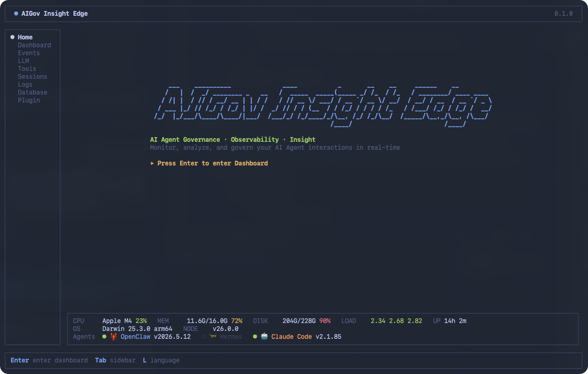Select Home in the sidebar
This screenshot has width=588, height=374.
[25, 37]
